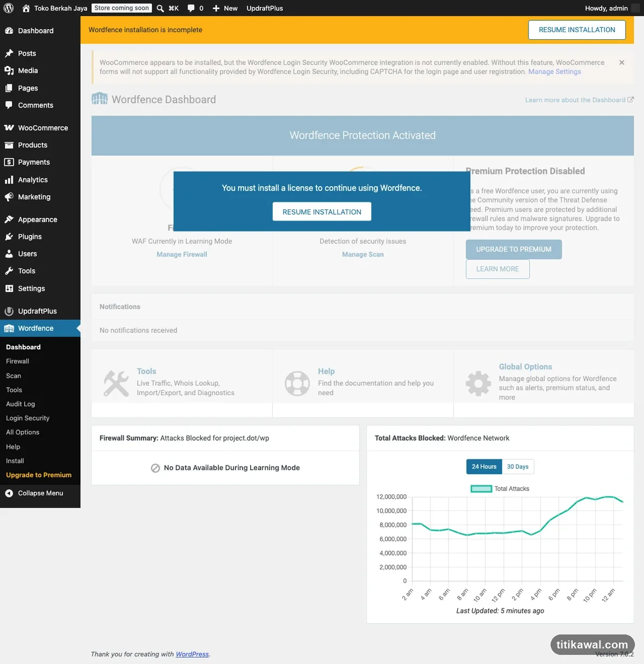Open the search magnifier in admin bar
The width and height of the screenshot is (644, 664).
click(160, 8)
